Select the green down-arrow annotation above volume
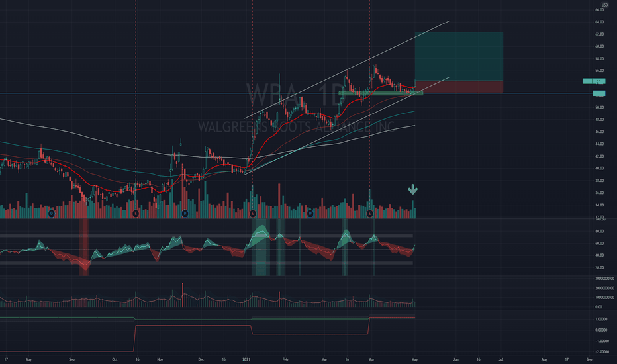 (412, 189)
